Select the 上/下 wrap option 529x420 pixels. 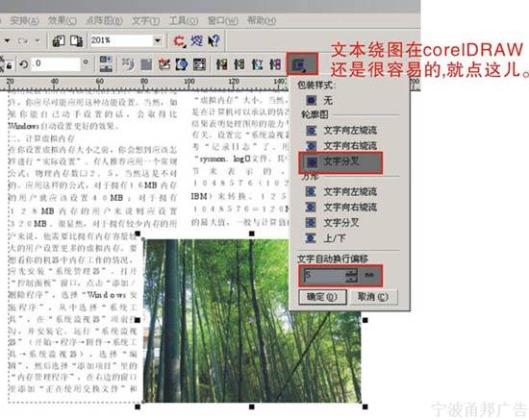pyautogui.click(x=325, y=238)
